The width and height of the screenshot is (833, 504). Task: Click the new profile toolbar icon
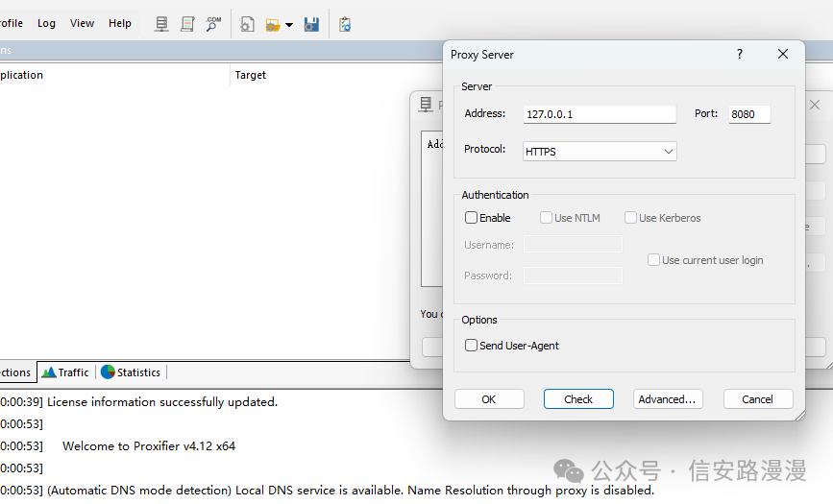point(247,24)
